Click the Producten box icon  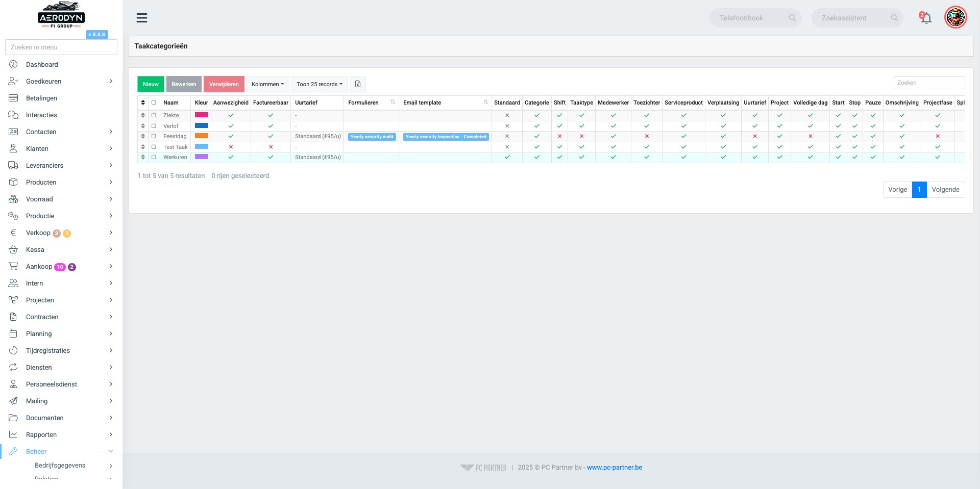tap(13, 182)
